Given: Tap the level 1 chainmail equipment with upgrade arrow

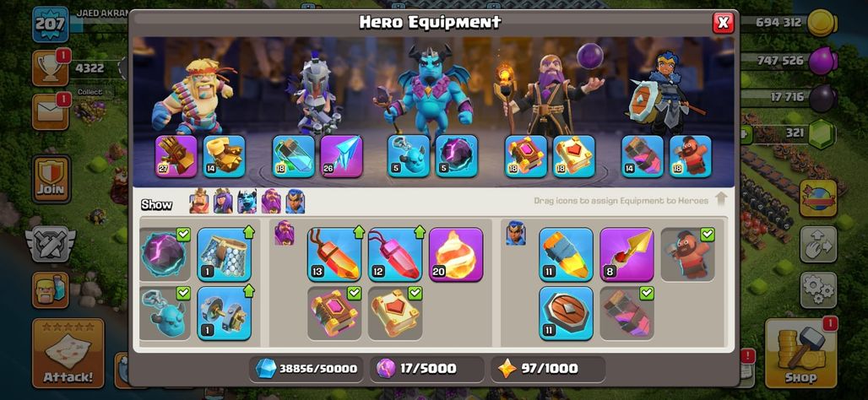Looking at the screenshot, I should 225,255.
